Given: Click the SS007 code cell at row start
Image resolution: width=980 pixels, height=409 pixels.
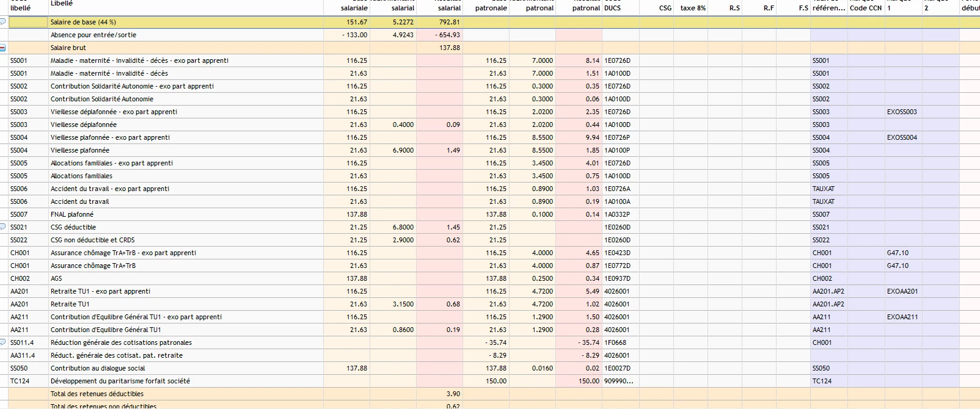Looking at the screenshot, I should point(27,214).
